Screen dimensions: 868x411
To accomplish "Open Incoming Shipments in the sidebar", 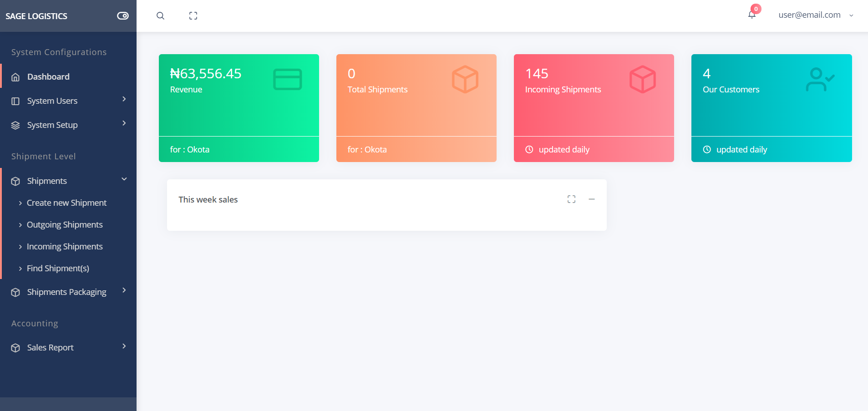I will coord(65,246).
